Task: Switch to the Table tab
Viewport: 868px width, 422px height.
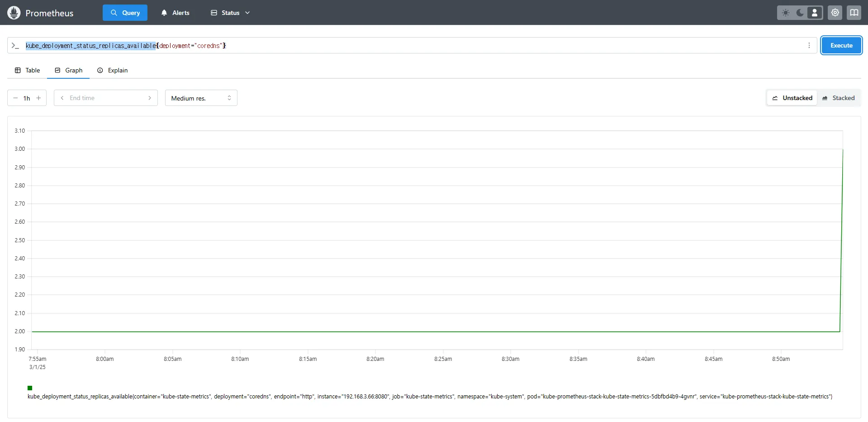Action: (x=27, y=70)
